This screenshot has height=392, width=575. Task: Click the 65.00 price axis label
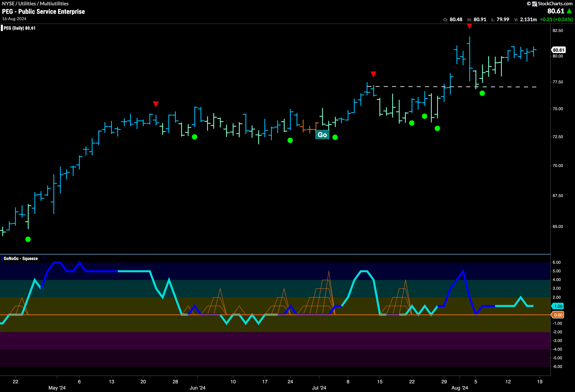click(558, 226)
